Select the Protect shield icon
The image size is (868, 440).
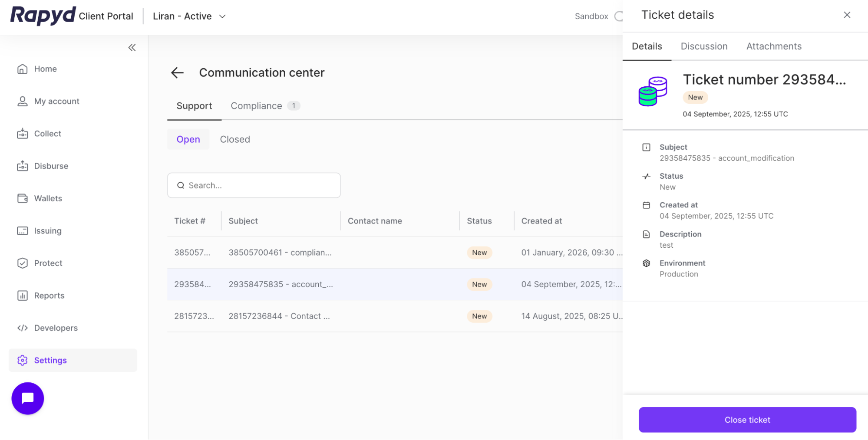(x=23, y=263)
